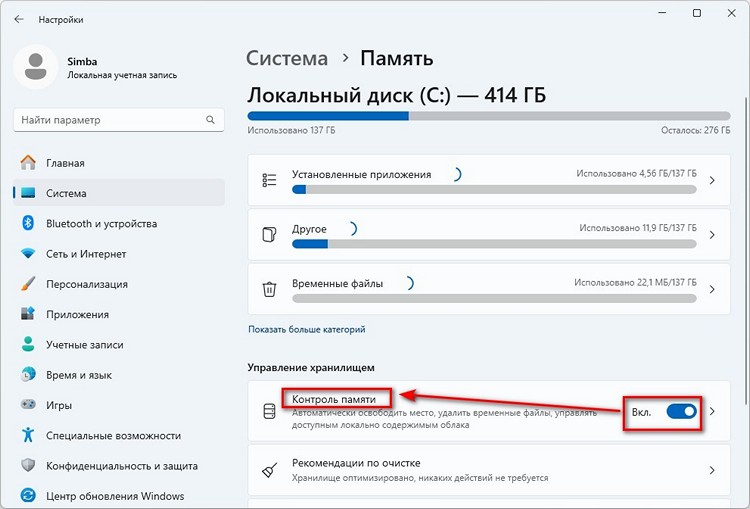The width and height of the screenshot is (750, 509).
Task: Click the Локальный диск C usage bar
Action: tap(489, 116)
